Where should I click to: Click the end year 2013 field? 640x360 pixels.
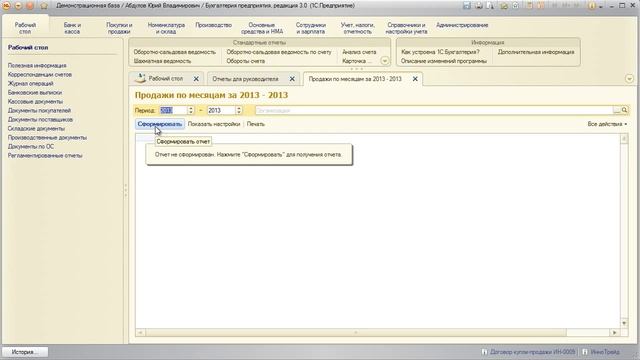[221, 110]
